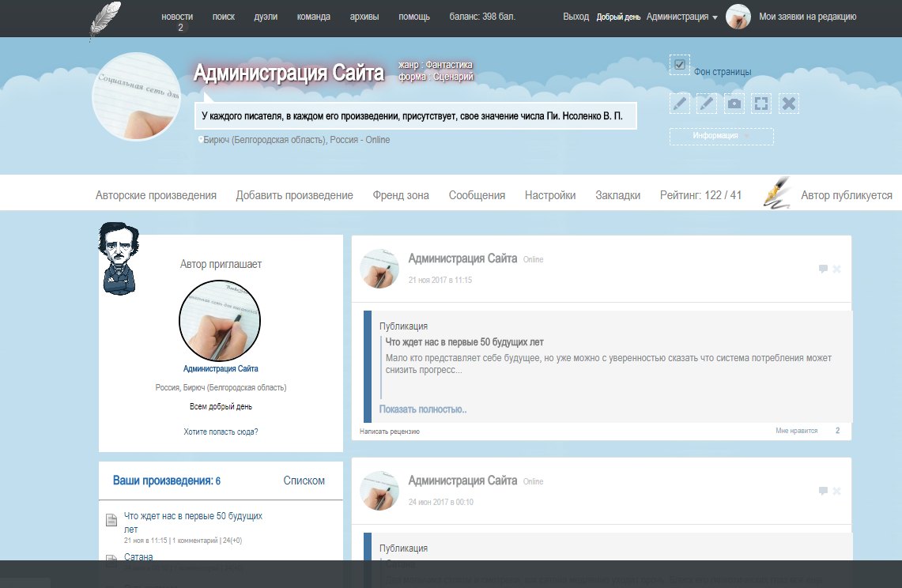Click the fullscreen frame corners icon
Image resolution: width=902 pixels, height=588 pixels.
761,104
